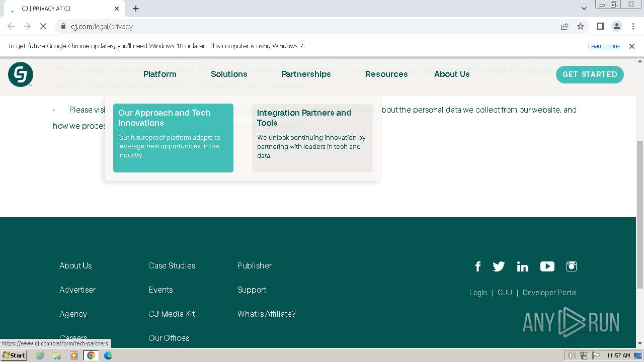Open Integration Partners and Tools card
The height and width of the screenshot is (362, 644).
(x=312, y=138)
